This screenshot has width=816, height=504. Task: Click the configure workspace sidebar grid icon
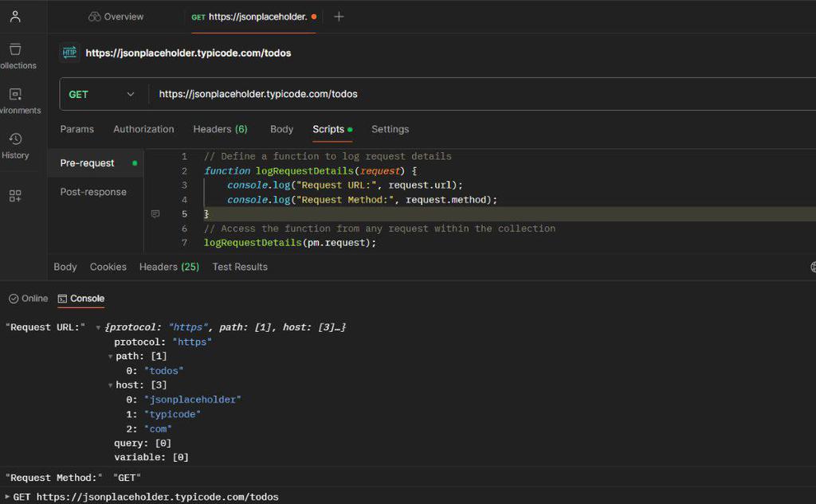point(15,196)
